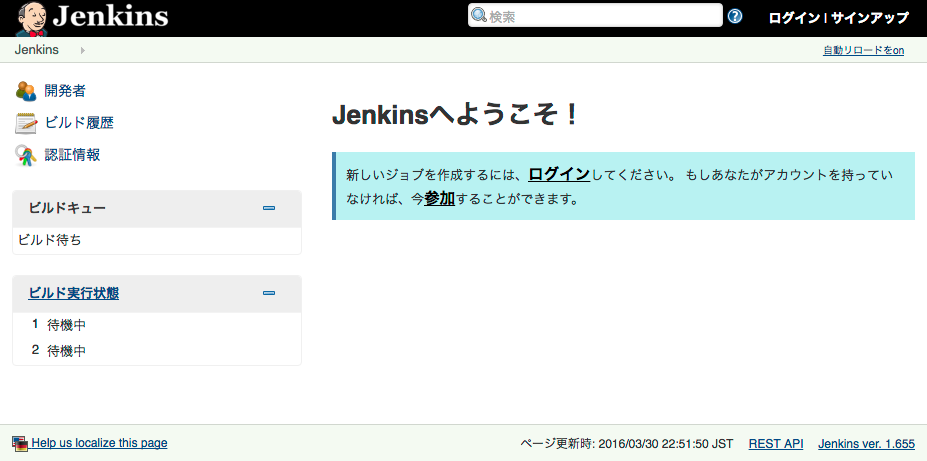Click the localize flag icon in footer
Screen dimensions: 927x461
[x=20, y=443]
